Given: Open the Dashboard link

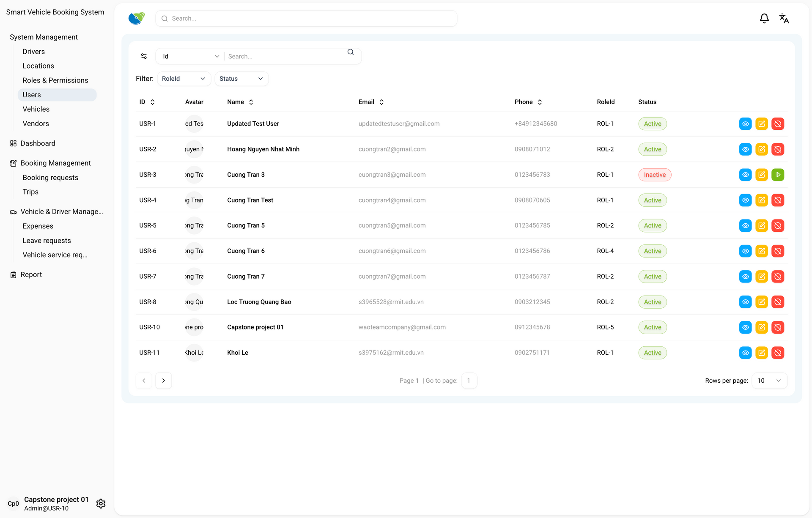Looking at the screenshot, I should [38, 143].
